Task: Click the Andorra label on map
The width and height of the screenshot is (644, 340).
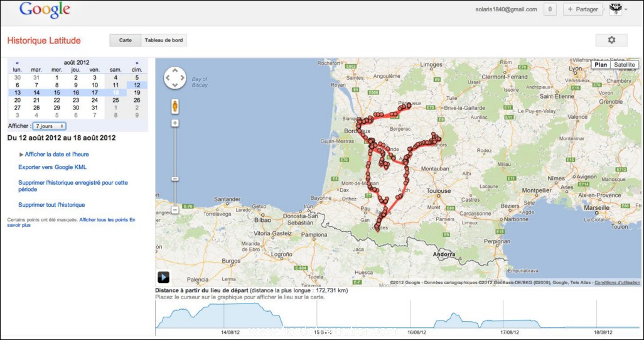Action: [444, 255]
